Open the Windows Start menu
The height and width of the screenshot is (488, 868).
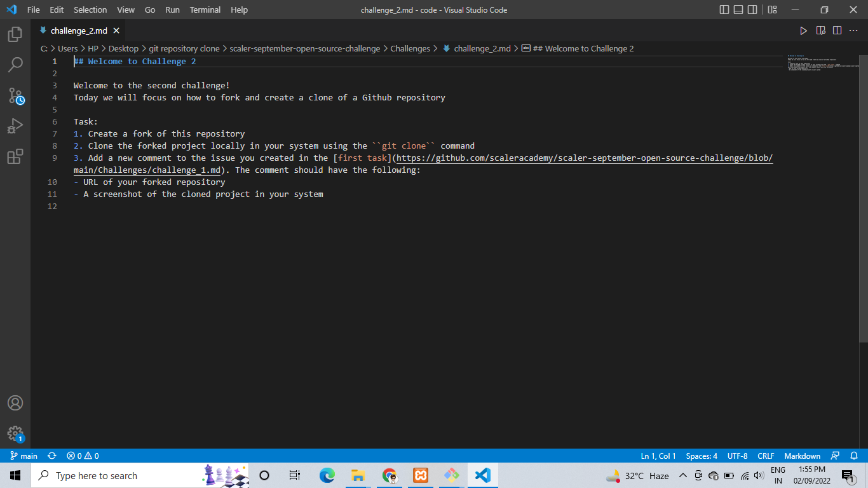(15, 475)
